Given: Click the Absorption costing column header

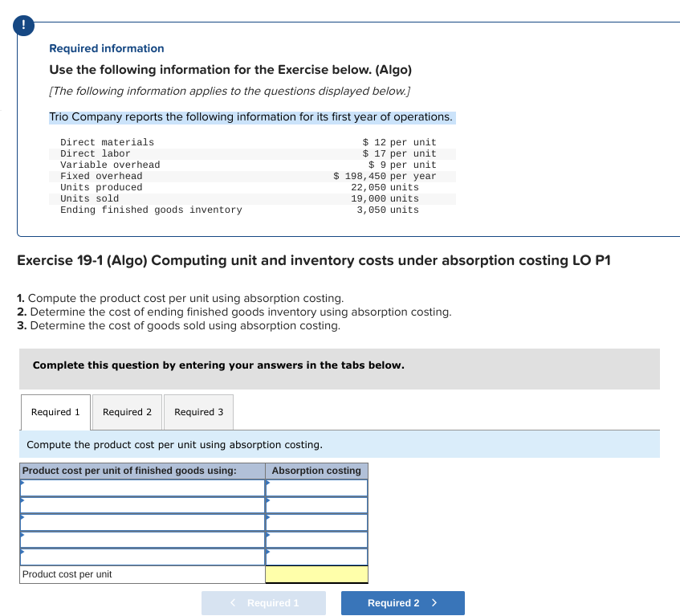Looking at the screenshot, I should pyautogui.click(x=316, y=471).
